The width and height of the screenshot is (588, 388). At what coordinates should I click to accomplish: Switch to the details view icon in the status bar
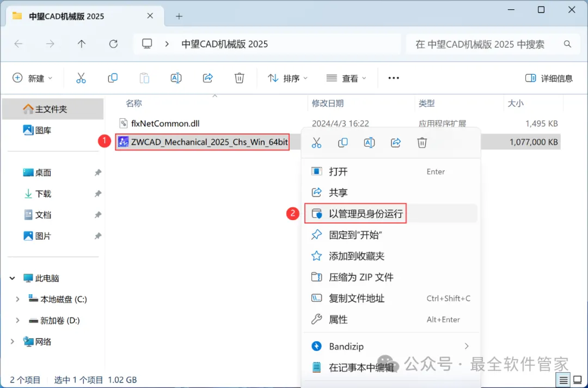pos(563,380)
